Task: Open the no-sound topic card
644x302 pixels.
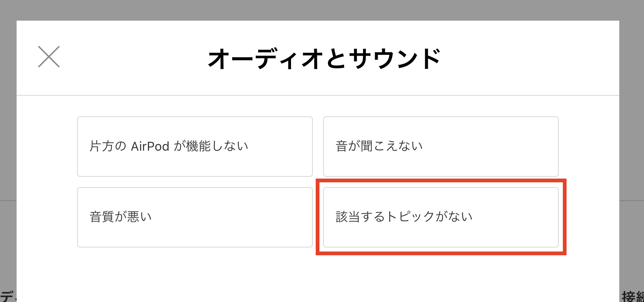Action: 441,147
